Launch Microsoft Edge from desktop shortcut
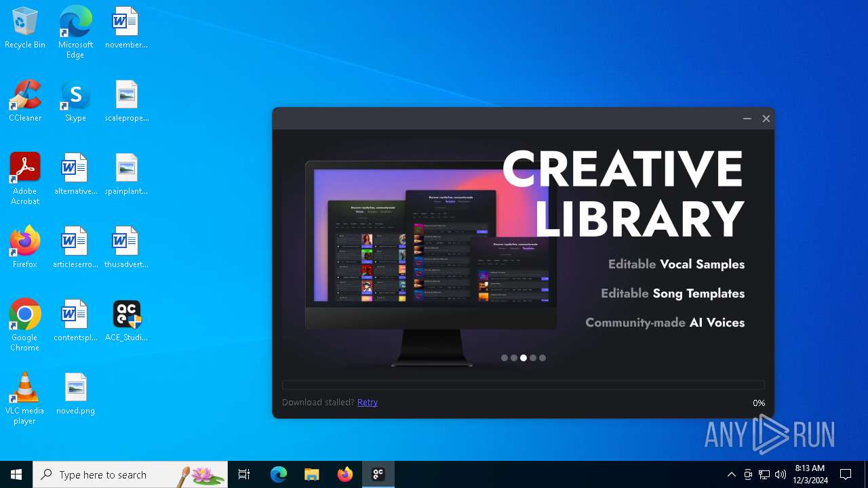868x488 pixels. [75, 33]
